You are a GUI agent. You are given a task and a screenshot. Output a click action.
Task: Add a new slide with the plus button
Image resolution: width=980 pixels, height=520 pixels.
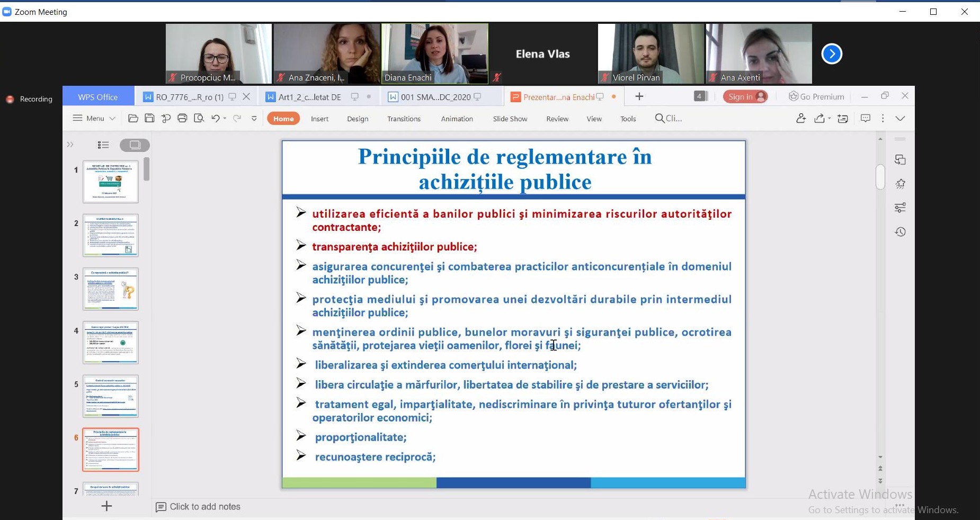(x=106, y=506)
